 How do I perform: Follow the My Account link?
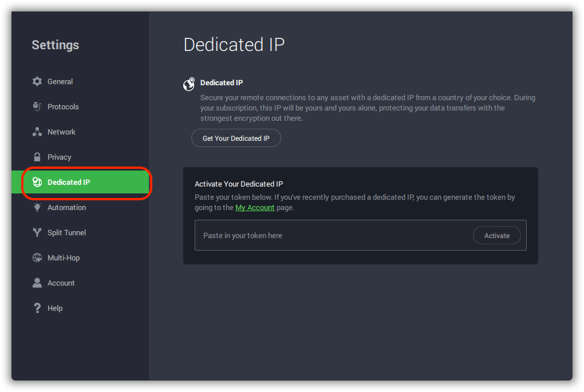255,207
